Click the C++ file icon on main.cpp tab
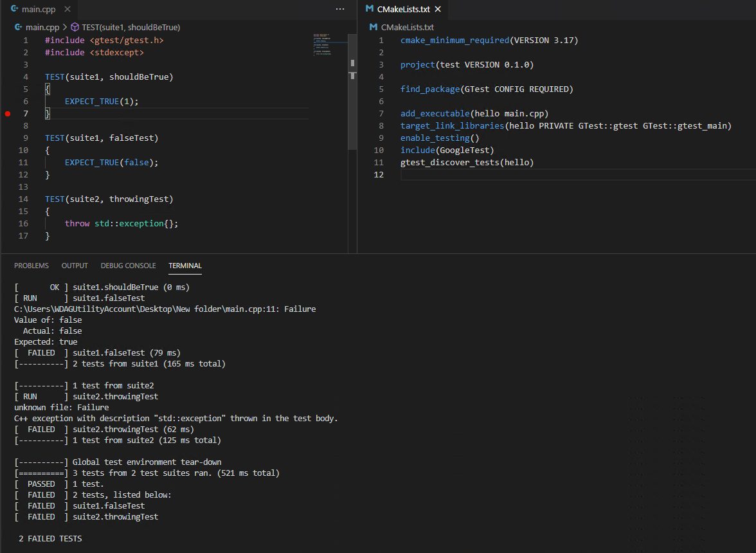The height and width of the screenshot is (553, 756). (x=14, y=10)
